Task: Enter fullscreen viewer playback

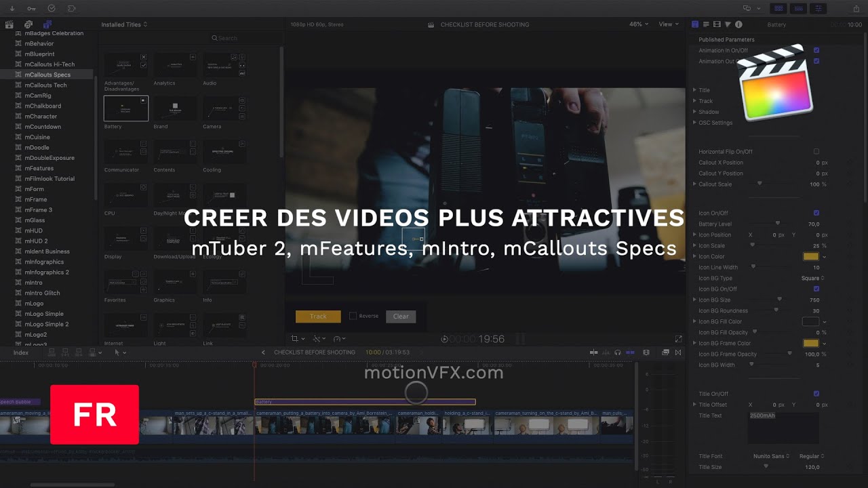Action: click(x=678, y=339)
